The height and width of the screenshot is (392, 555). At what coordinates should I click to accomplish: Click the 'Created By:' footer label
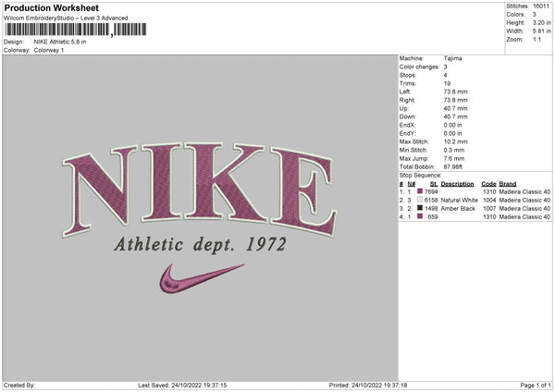(x=19, y=386)
